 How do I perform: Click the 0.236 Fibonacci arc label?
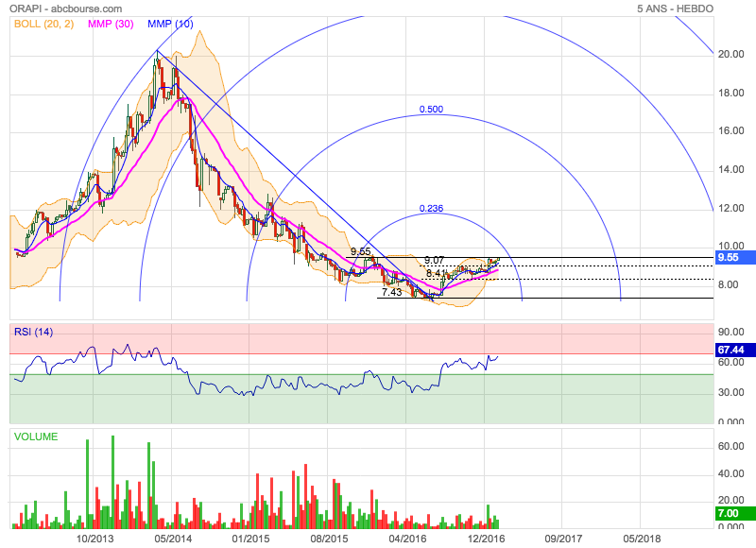pos(431,208)
